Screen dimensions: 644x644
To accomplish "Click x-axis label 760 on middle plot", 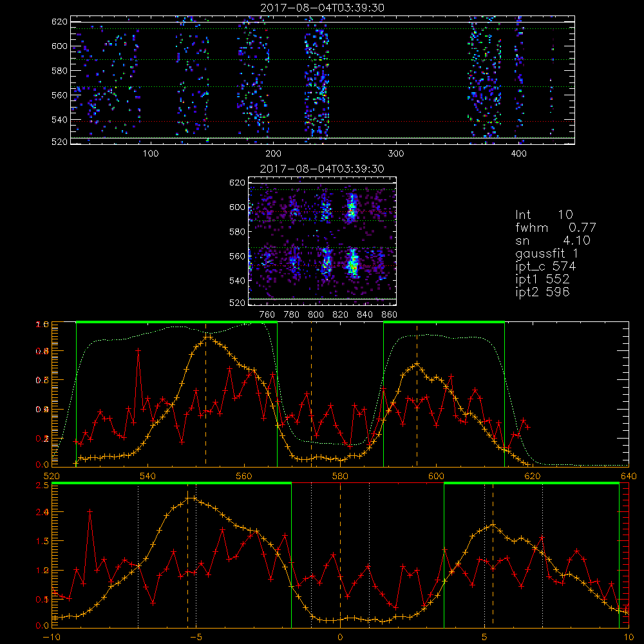I will coord(267,315).
